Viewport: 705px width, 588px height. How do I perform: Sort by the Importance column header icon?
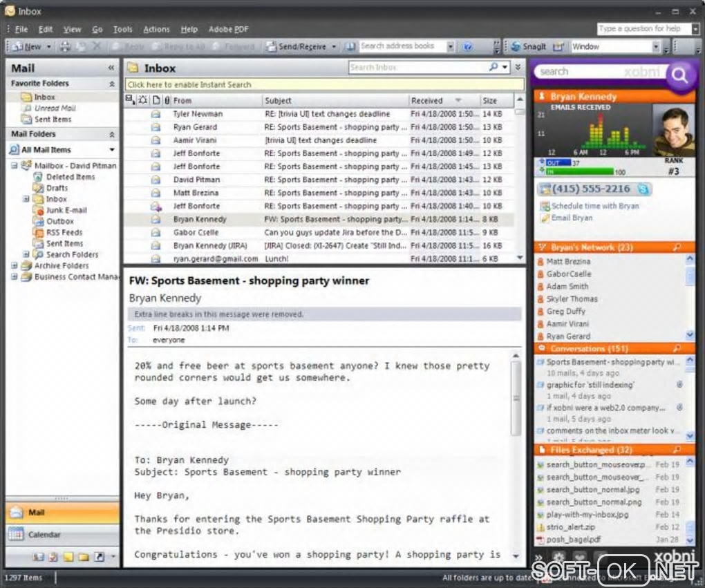pyautogui.click(x=131, y=99)
